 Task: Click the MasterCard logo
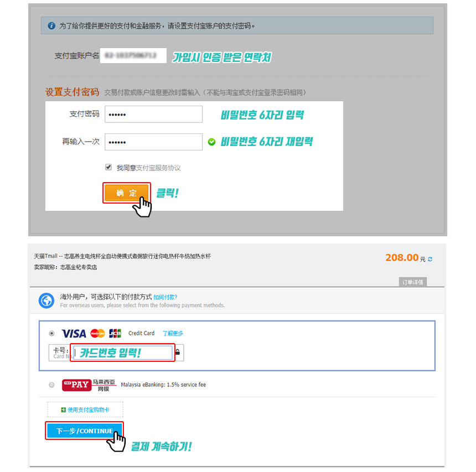[x=97, y=333]
